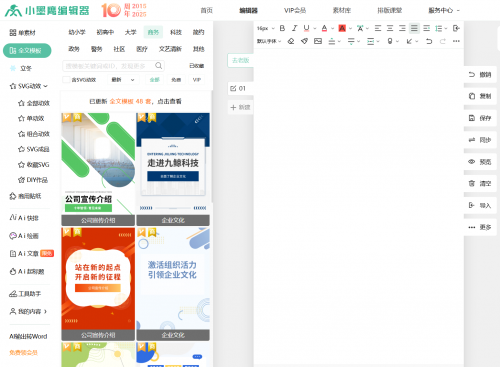The height and width of the screenshot is (367, 500).
Task: Open 工具助手 in the left sidebar
Action: (25, 294)
